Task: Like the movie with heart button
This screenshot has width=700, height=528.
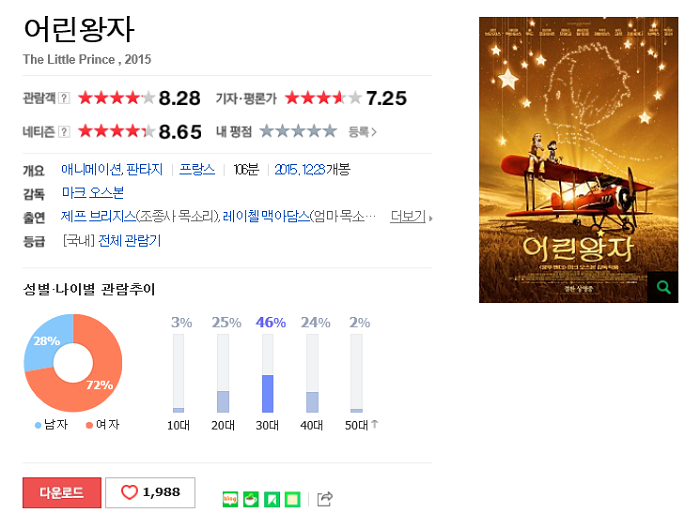Action: [150, 492]
